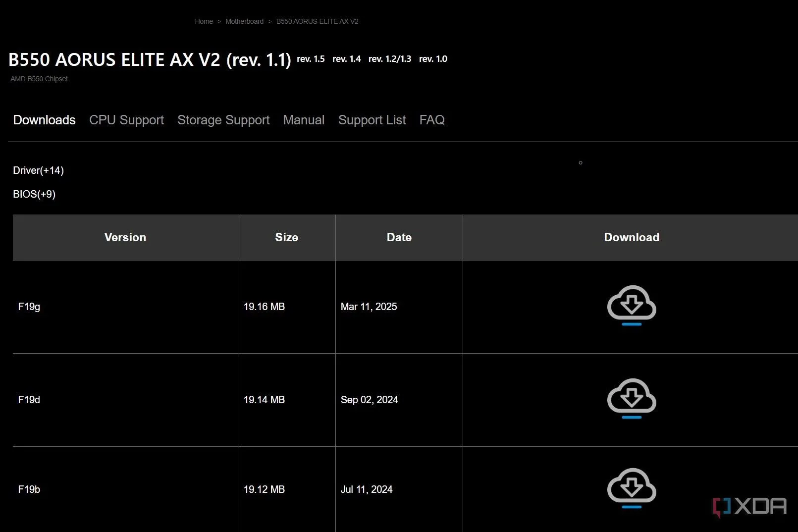Image resolution: width=798 pixels, height=532 pixels.
Task: Open Motherboard breadcrumb link
Action: point(244,21)
